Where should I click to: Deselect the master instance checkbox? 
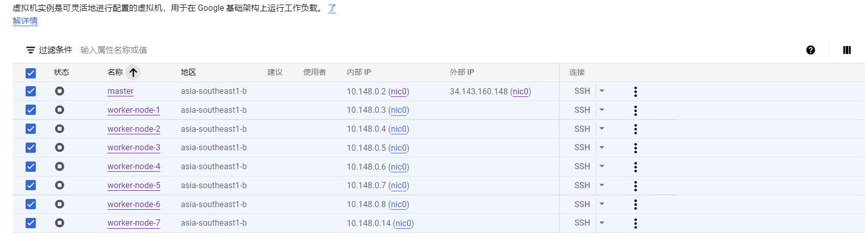[31, 91]
